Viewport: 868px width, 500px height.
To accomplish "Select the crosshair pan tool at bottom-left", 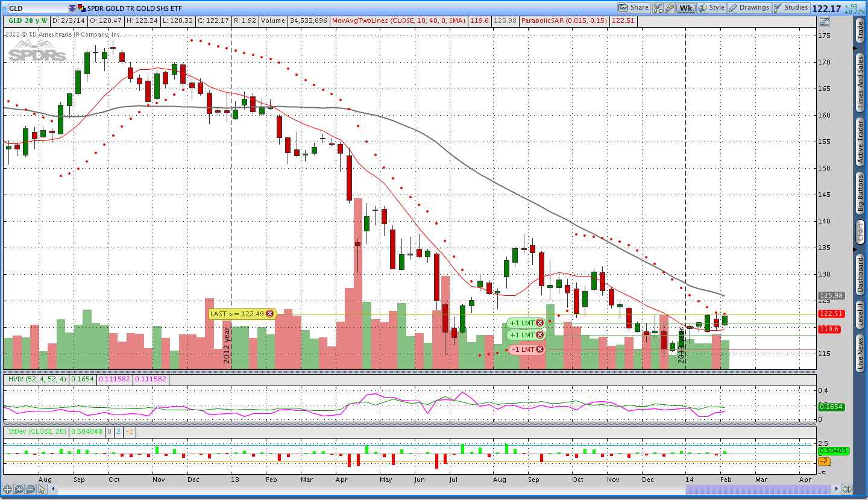I will click(x=8, y=489).
